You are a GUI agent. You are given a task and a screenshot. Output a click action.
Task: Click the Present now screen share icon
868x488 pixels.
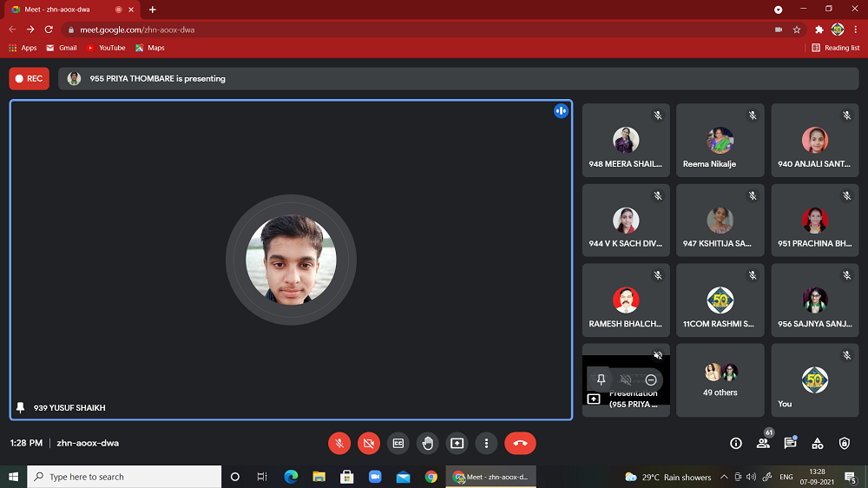pyautogui.click(x=457, y=443)
